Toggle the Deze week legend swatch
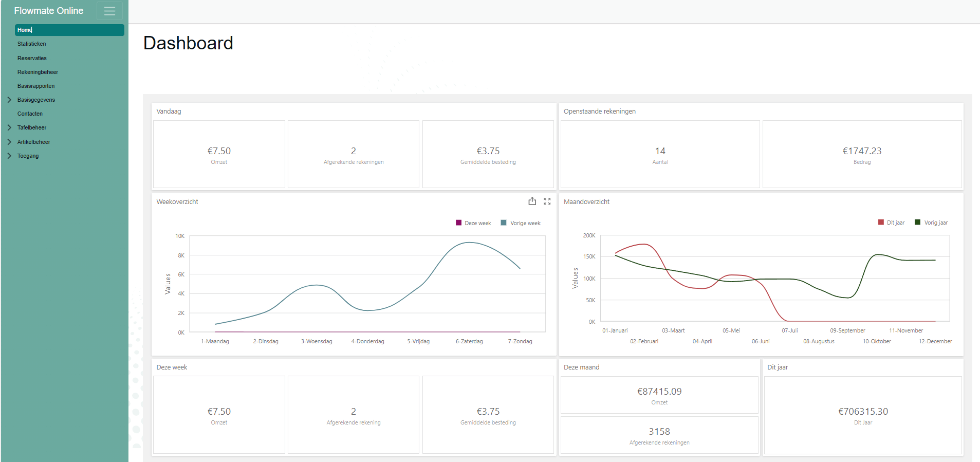This screenshot has width=980, height=462. point(458,223)
